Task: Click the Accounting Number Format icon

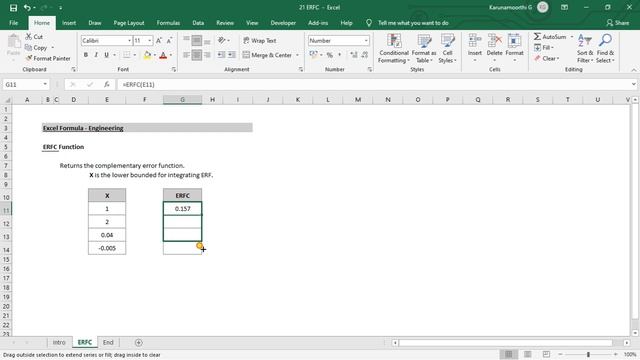Action: [x=313, y=55]
